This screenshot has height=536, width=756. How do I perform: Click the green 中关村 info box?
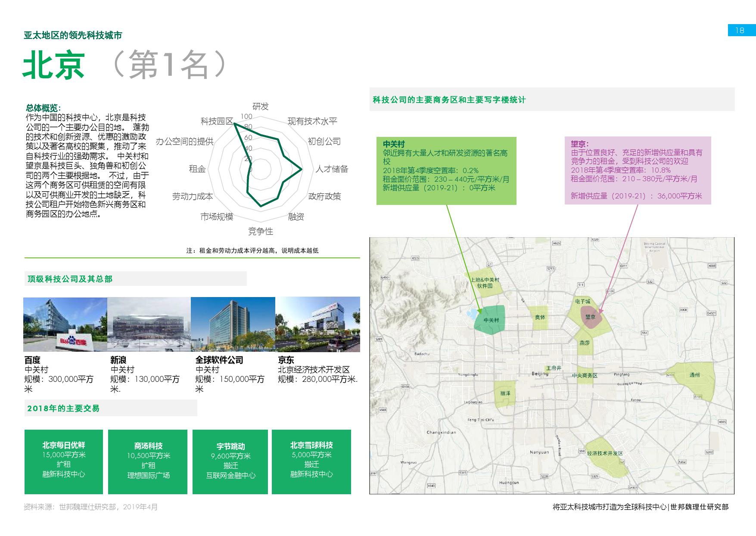tap(446, 171)
